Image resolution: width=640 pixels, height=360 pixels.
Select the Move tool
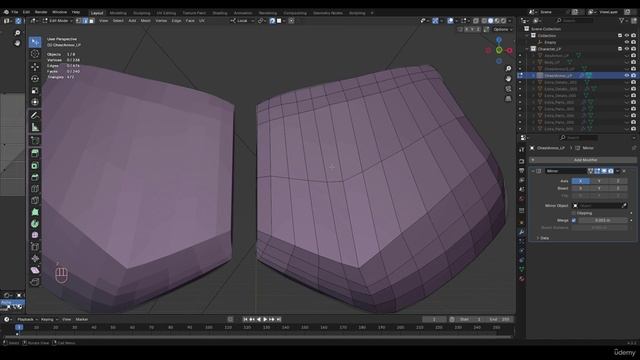[35, 67]
